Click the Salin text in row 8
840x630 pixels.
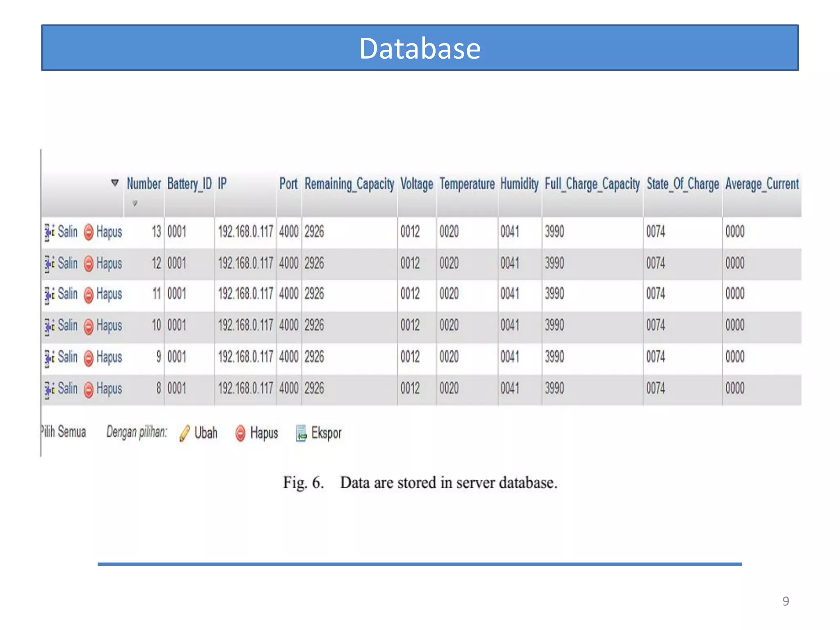click(x=68, y=388)
